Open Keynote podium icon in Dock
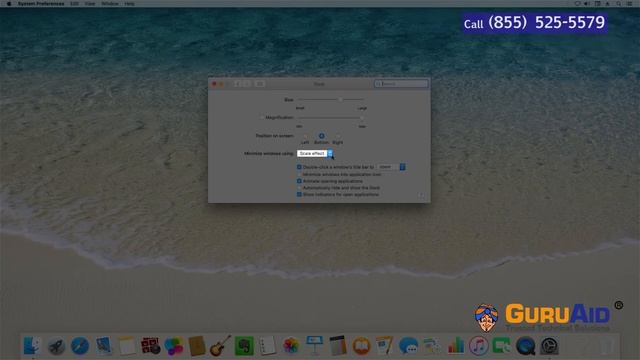This screenshot has width=640, height=360. pyautogui.click(x=314, y=345)
